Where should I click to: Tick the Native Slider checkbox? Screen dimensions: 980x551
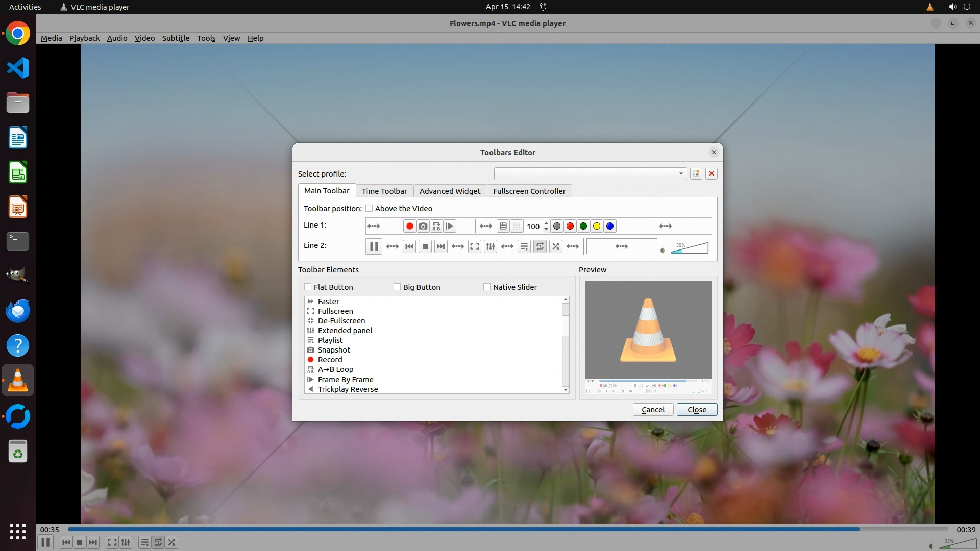[487, 287]
